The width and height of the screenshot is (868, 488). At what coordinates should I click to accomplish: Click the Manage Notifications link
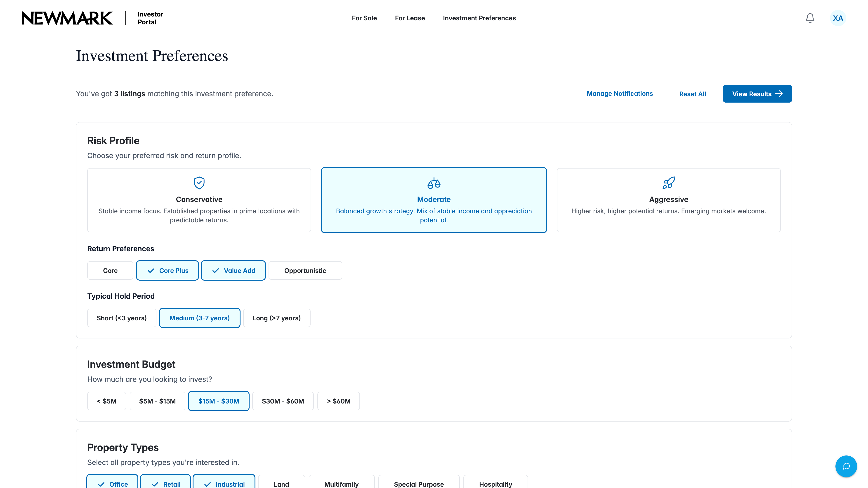pos(620,94)
